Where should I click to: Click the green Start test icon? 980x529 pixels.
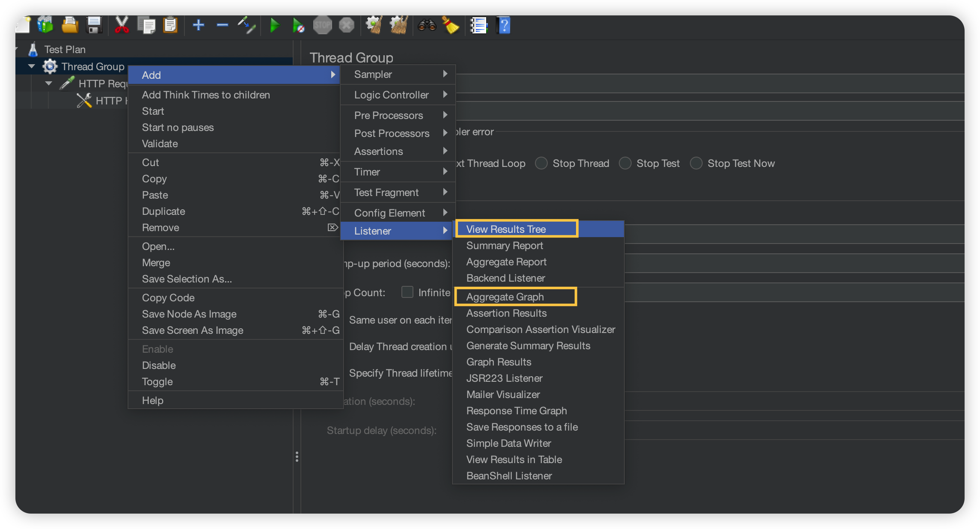274,25
